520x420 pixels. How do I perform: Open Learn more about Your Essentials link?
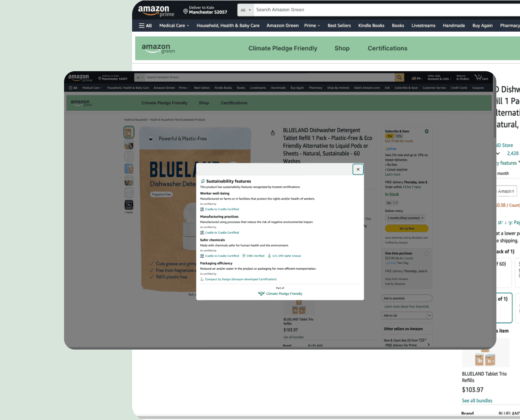(407, 307)
